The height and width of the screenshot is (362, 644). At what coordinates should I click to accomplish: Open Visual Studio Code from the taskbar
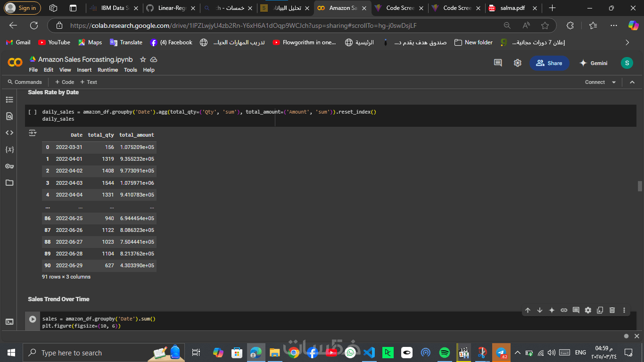coord(369,353)
